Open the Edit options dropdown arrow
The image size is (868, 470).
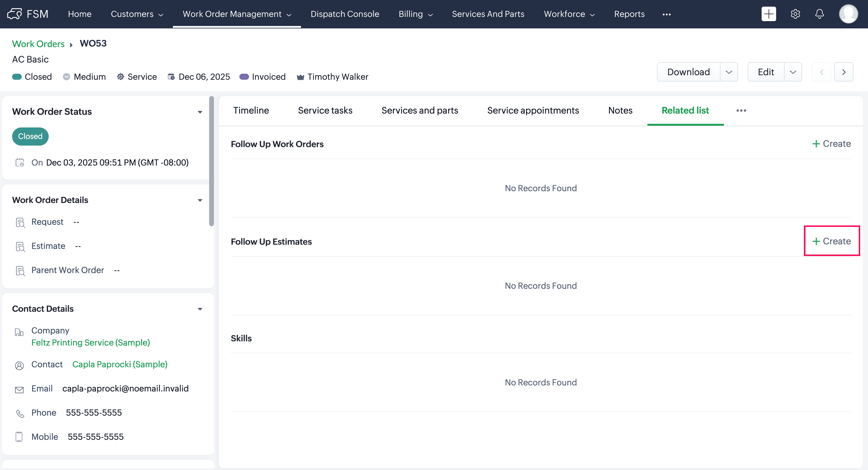tap(792, 72)
